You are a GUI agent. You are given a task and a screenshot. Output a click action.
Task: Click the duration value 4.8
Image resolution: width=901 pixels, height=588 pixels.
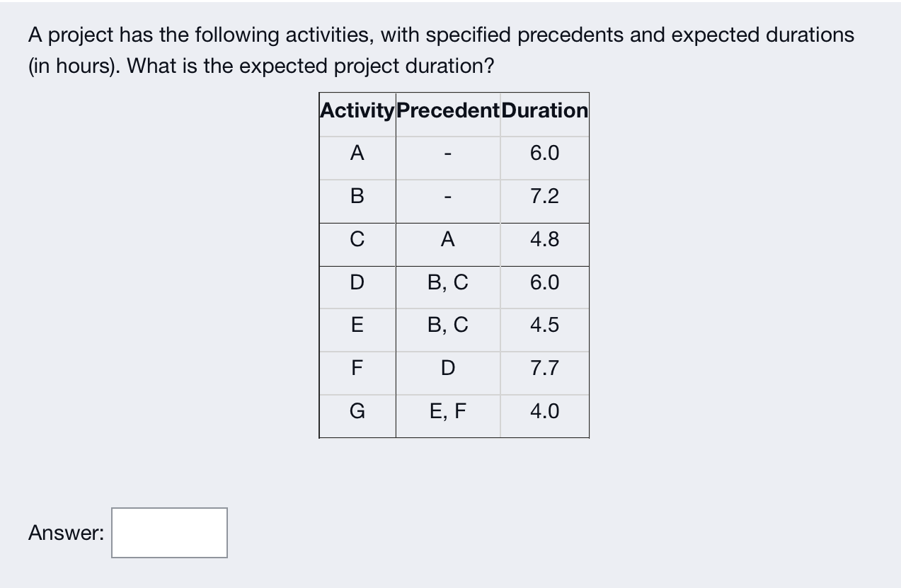click(544, 240)
